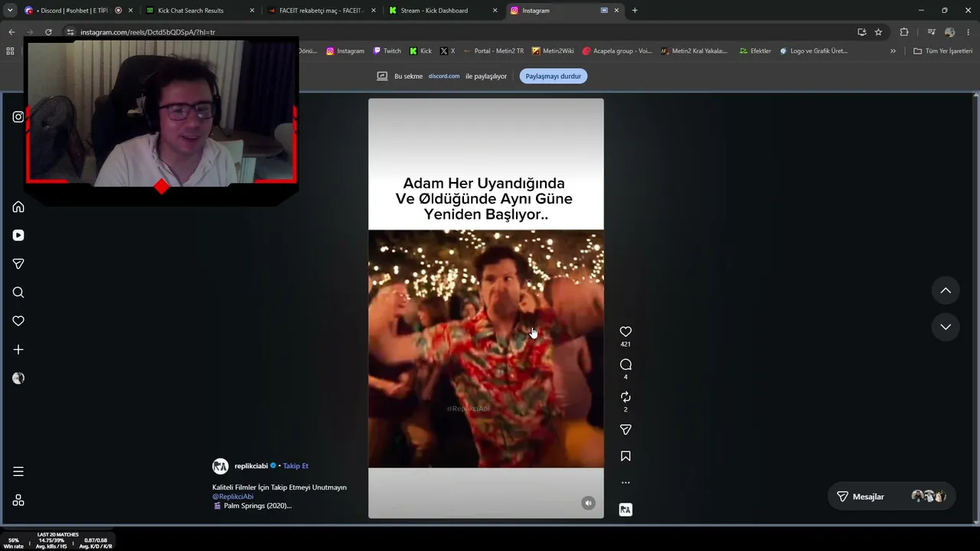980x551 pixels.
Task: Click the Instagram logo in the sidebar
Action: point(18,116)
